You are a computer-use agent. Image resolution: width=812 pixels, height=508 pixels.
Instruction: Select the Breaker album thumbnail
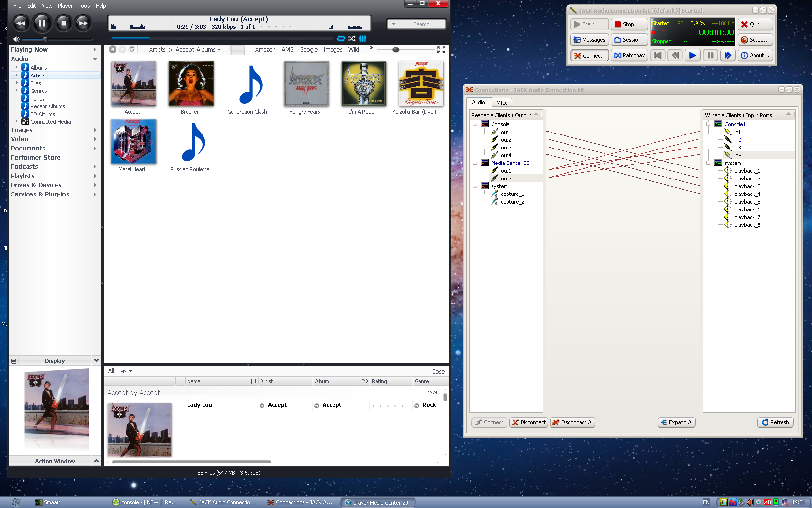[191, 84]
